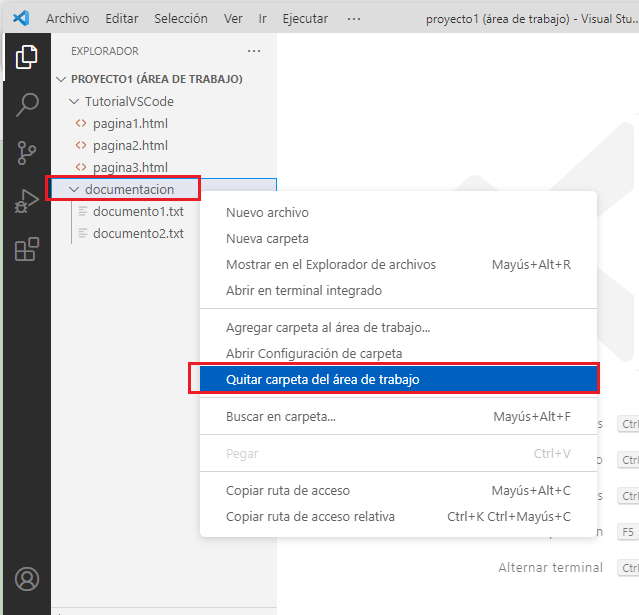Click the documento2.txt file icon
639x615 pixels.
(x=83, y=233)
